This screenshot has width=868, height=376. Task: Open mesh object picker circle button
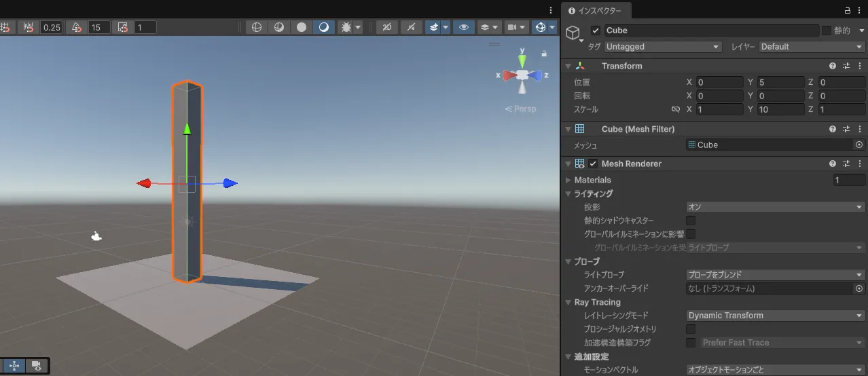point(859,145)
